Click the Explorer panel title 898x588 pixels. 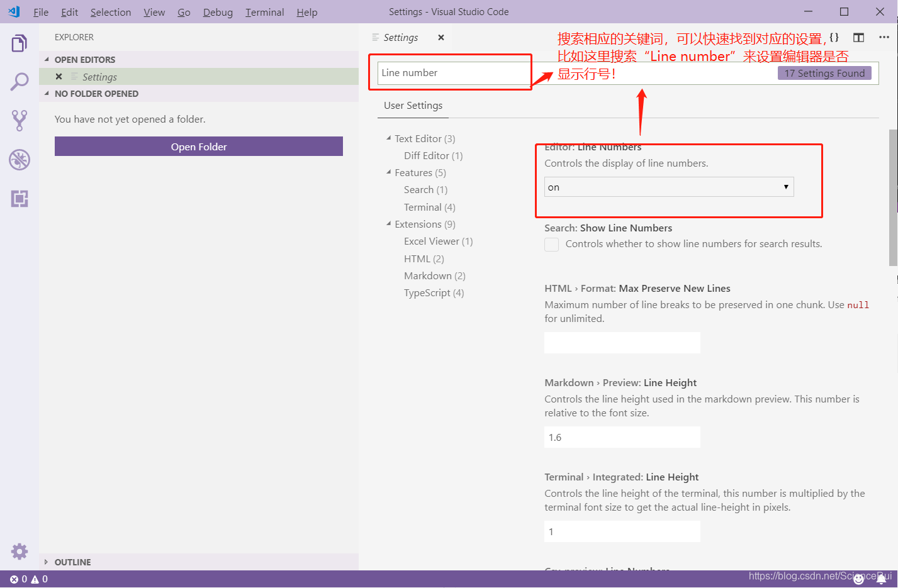click(74, 37)
